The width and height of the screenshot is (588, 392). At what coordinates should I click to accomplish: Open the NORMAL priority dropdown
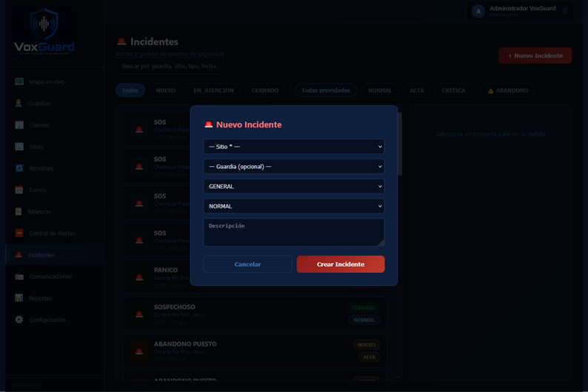tap(294, 206)
